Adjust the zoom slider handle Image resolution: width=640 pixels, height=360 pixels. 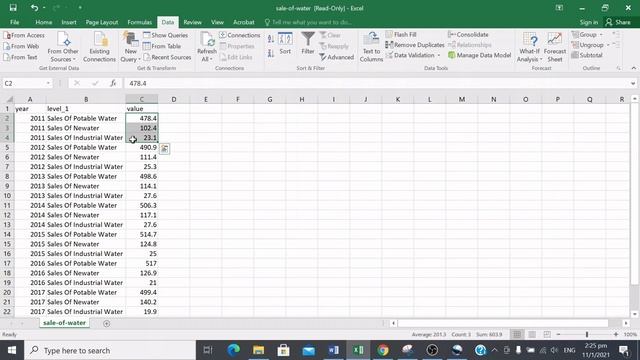coord(587,335)
